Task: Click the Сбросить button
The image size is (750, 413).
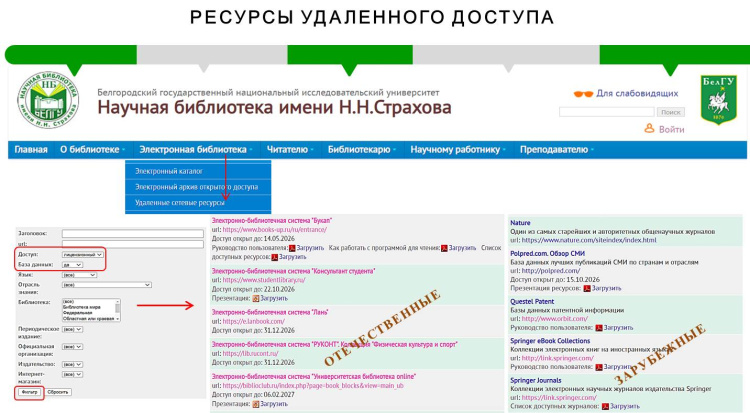Action: click(x=58, y=392)
